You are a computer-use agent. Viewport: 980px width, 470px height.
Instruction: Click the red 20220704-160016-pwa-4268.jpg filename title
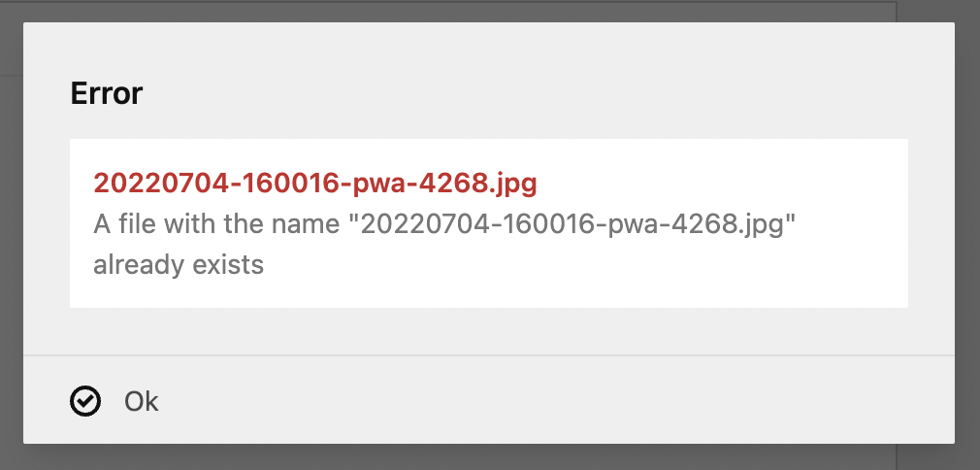[x=314, y=183]
